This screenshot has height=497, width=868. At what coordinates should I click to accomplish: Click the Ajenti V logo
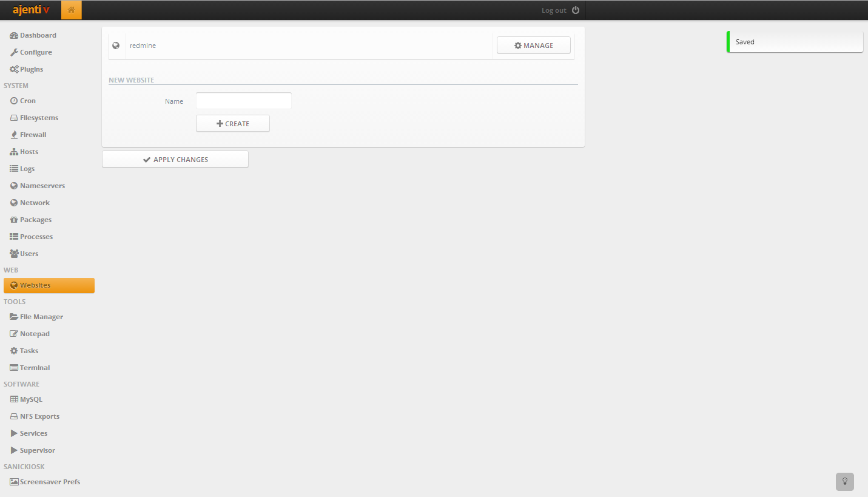click(x=31, y=10)
